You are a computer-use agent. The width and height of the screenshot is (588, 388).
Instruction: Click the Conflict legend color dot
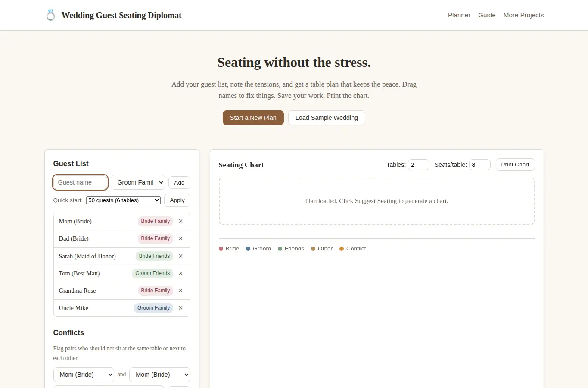342,249
